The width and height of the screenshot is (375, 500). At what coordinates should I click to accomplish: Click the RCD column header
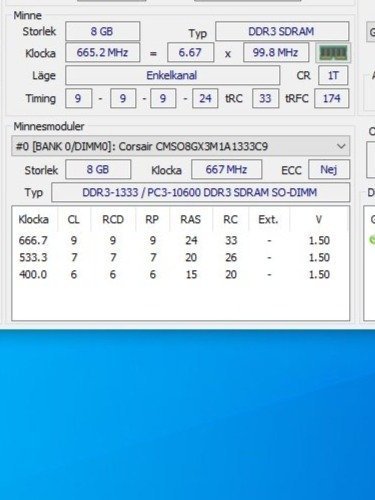click(113, 219)
